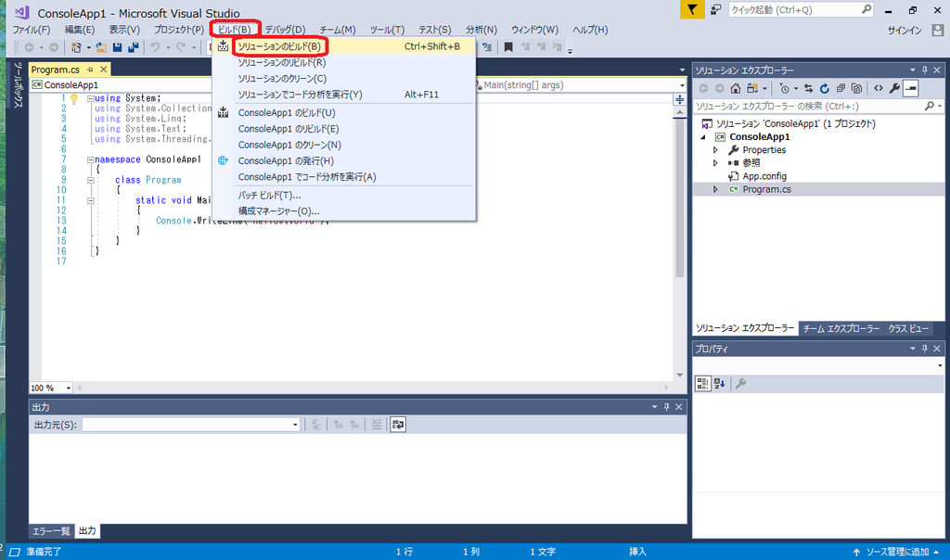This screenshot has width=950, height=560.
Task: Switch to the チーム エクスプローラー tab
Action: (841, 329)
